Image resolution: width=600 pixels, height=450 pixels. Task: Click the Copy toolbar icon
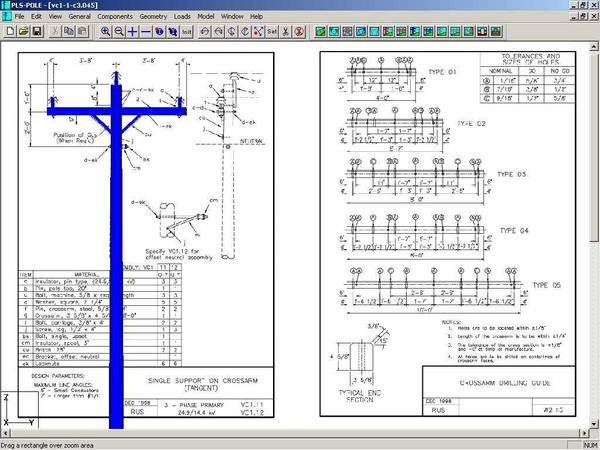(69, 31)
